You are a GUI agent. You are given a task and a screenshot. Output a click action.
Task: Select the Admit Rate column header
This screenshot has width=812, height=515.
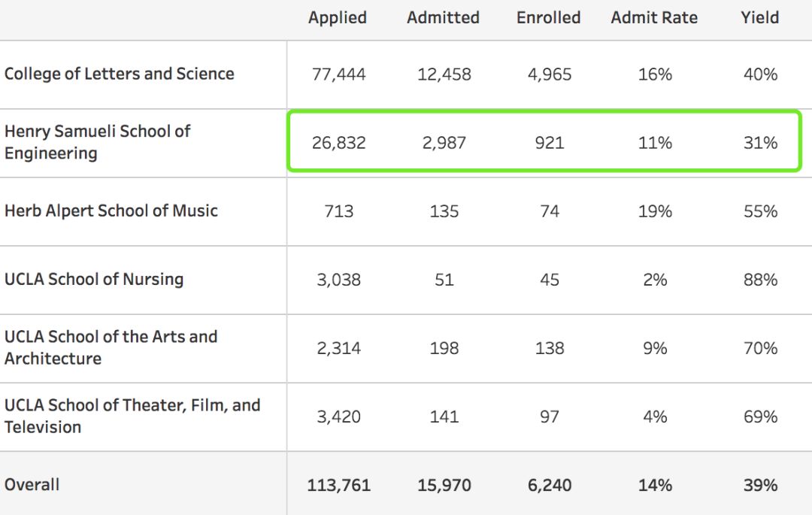[x=654, y=18]
